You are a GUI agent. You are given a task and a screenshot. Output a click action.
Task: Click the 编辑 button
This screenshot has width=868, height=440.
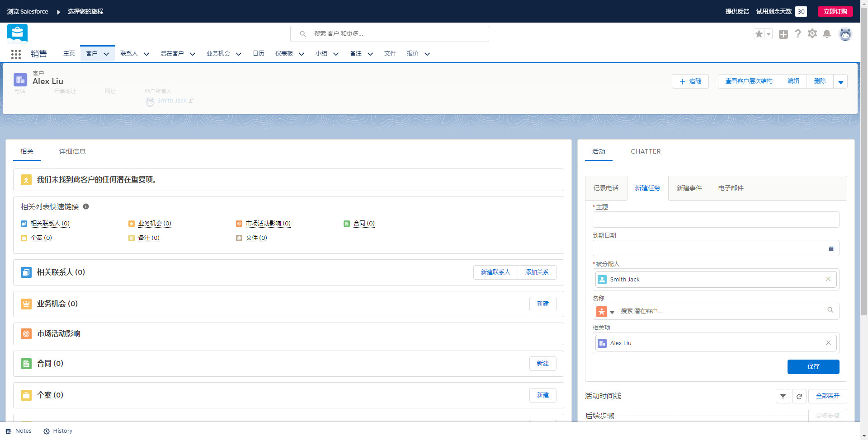793,81
